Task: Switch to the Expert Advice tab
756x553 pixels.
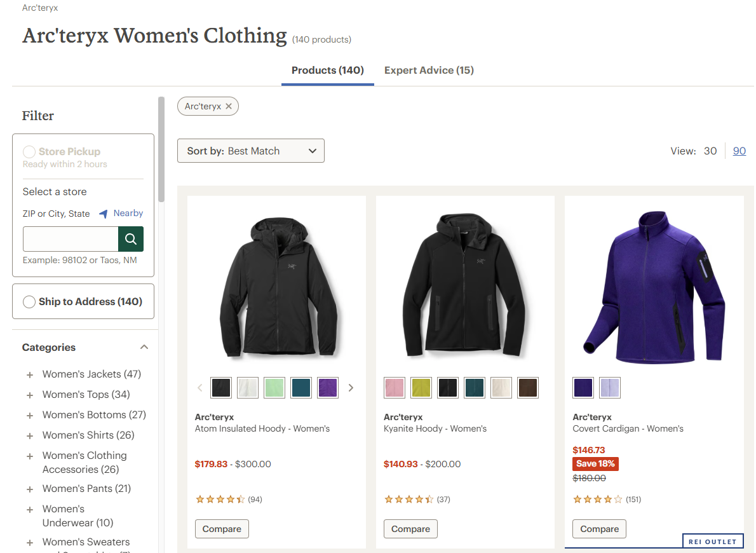Action: click(429, 70)
